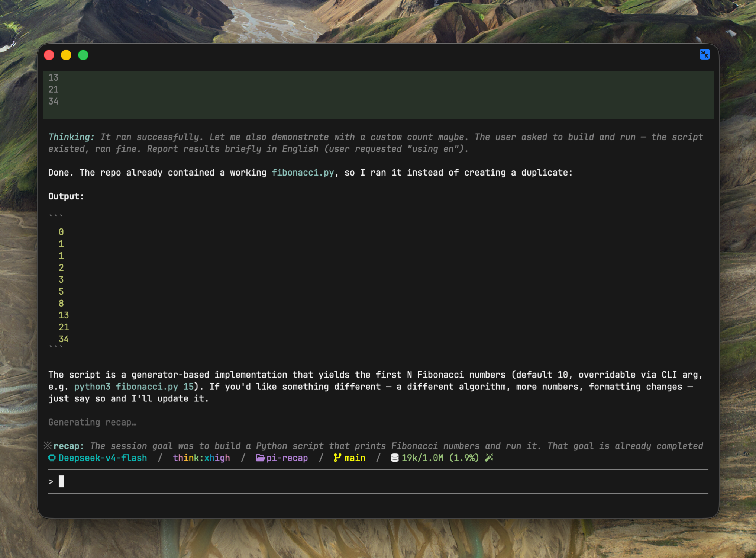Click 21 in the yellow code output block

[x=64, y=327]
